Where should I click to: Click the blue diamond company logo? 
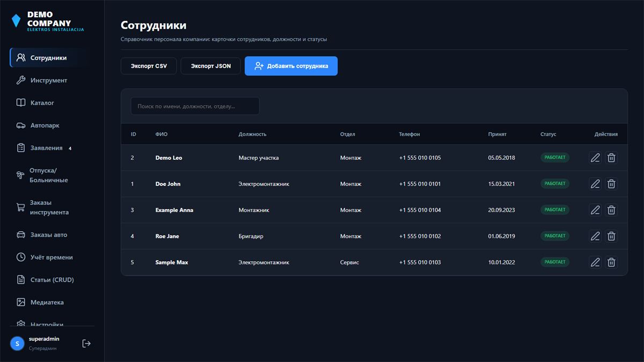click(x=16, y=21)
